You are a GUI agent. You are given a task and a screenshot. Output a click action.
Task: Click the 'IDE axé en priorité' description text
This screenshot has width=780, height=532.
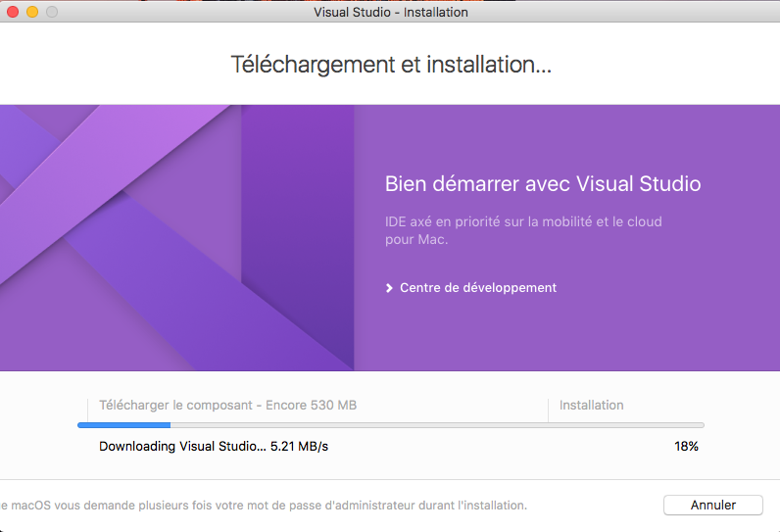[523, 230]
